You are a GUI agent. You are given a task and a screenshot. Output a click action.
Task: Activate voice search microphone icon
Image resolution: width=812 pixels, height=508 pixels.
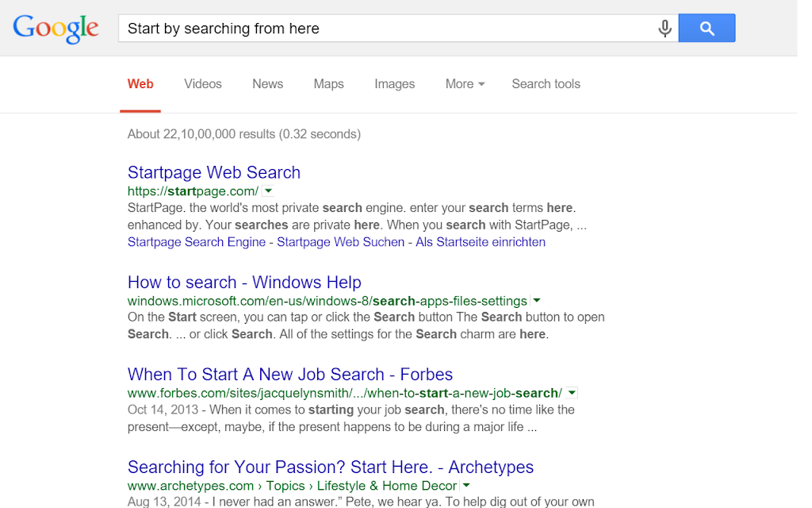tap(665, 28)
